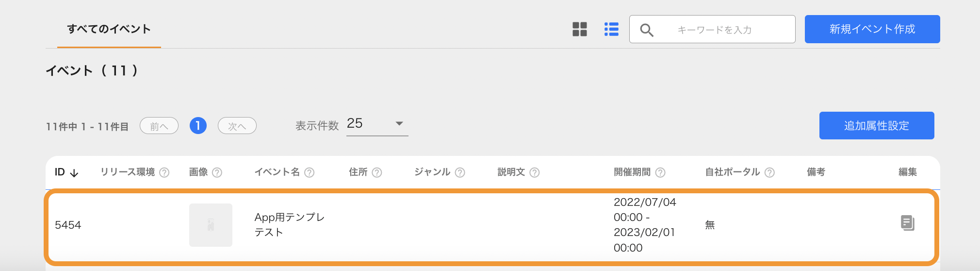Show help for 自社ポータル column
The height and width of the screenshot is (271, 980).
tap(769, 172)
